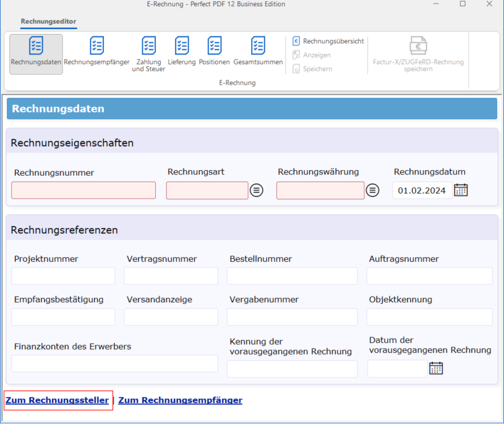Click the Zum Rechnungsempfänger link

tap(180, 400)
